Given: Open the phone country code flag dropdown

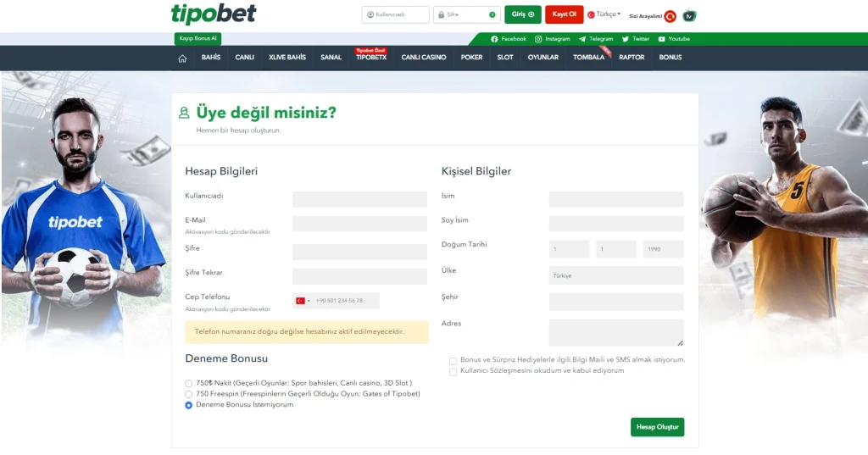Looking at the screenshot, I should (x=303, y=301).
